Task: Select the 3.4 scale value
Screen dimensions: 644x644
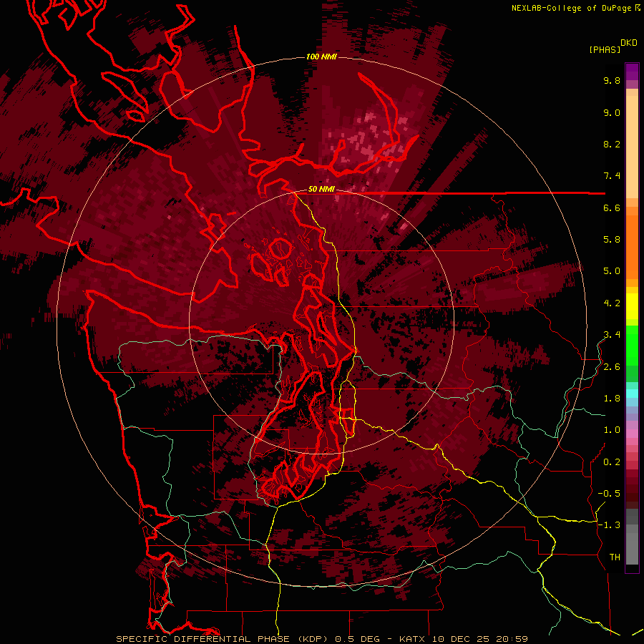Action: (612, 335)
